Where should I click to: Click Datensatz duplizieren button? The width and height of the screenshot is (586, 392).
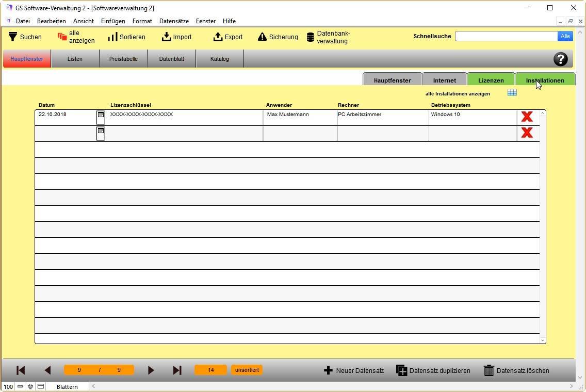(433, 370)
